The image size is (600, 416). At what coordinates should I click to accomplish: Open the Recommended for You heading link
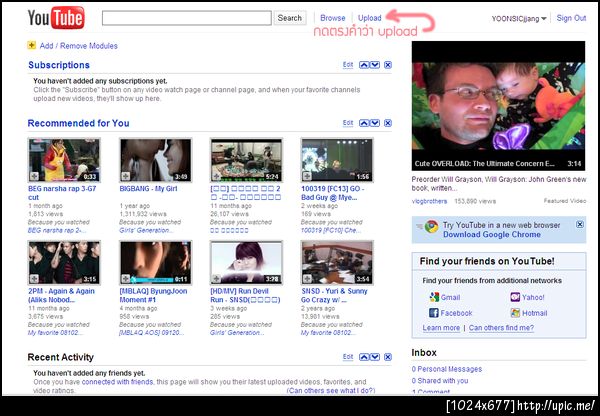pos(78,123)
